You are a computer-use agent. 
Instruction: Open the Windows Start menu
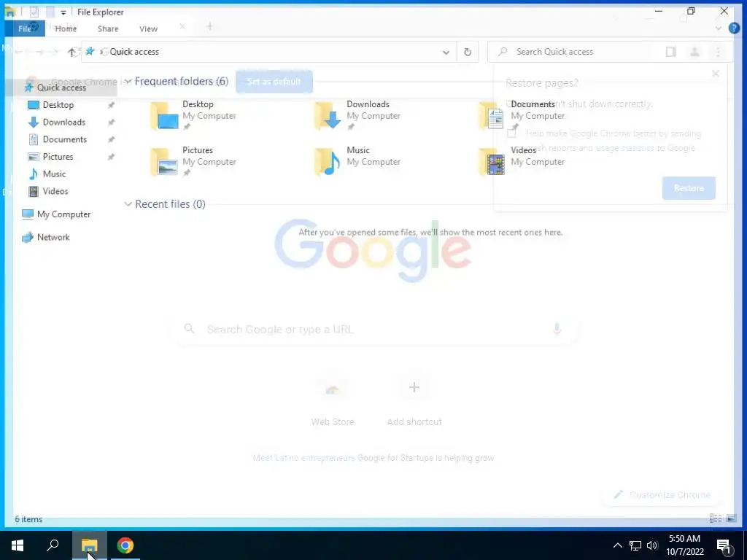pos(18,545)
